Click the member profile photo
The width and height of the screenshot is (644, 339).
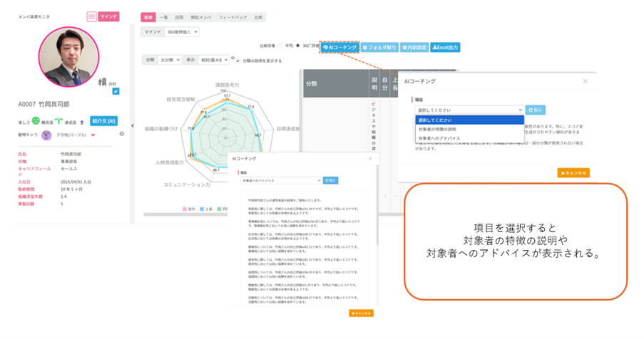(x=70, y=57)
